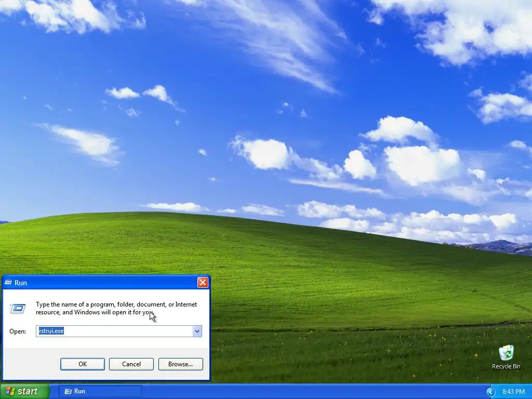This screenshot has height=399, width=532.
Task: Click the Browse... button
Action: point(180,364)
